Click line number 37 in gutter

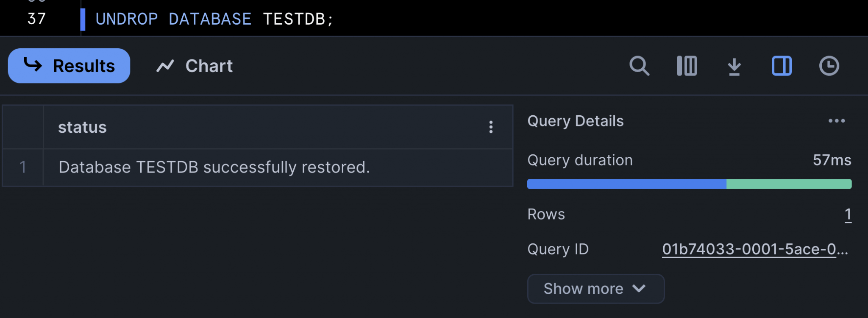(36, 19)
